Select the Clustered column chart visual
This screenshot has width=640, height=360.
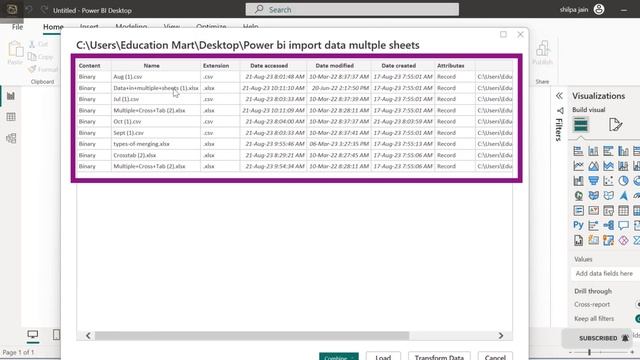point(623,151)
